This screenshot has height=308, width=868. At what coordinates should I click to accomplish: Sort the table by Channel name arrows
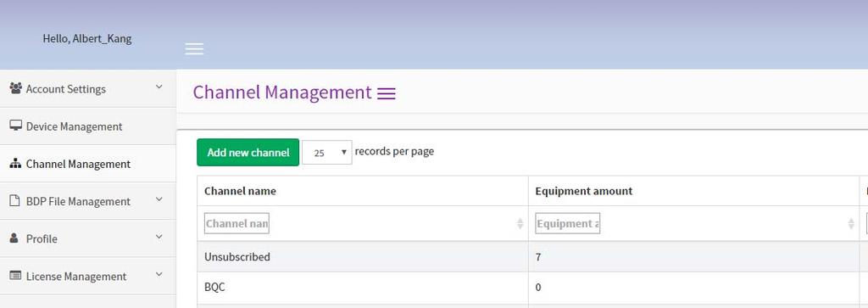pyautogui.click(x=520, y=223)
